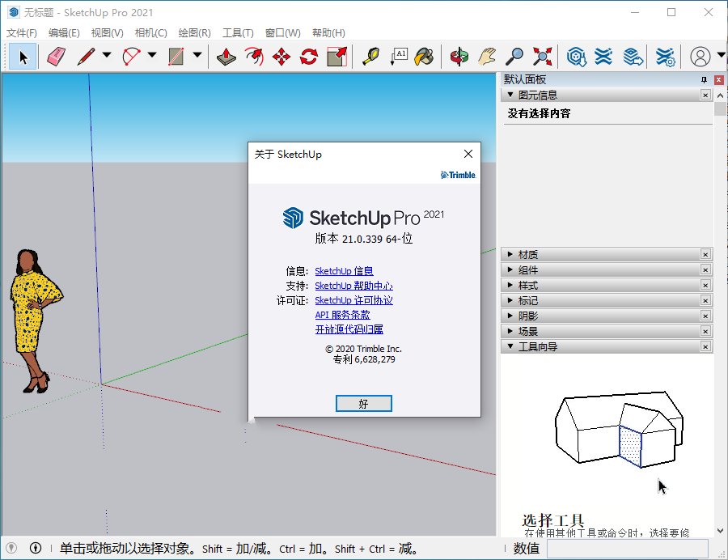
Task: Open the user account dropdown arrow
Action: tap(721, 55)
